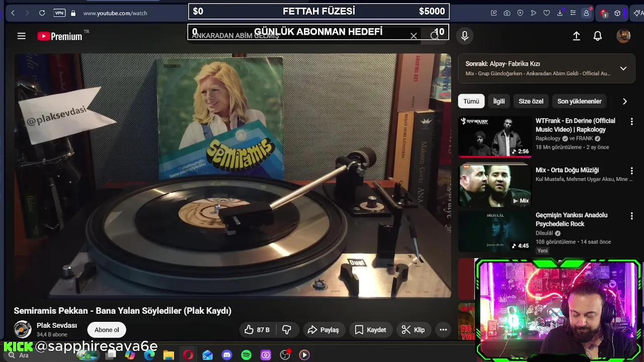Go to the YouTube Premium home logo
Image resolution: width=644 pixels, height=362 pixels.
click(60, 36)
